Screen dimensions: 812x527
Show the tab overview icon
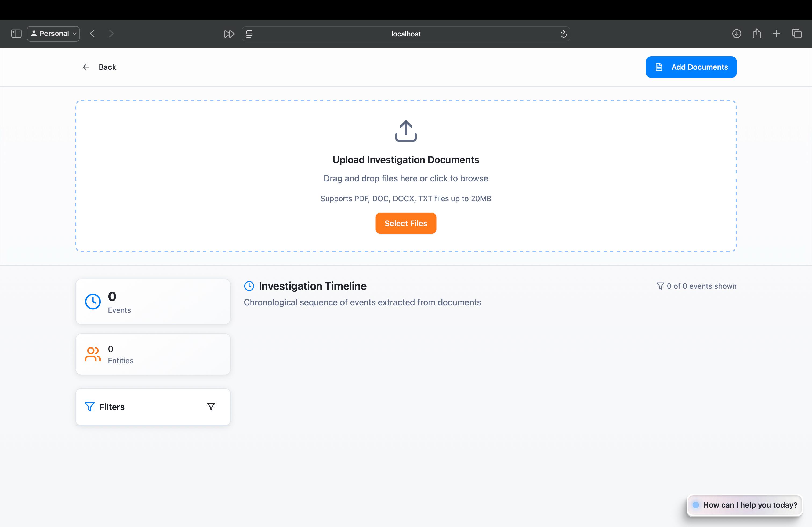coord(797,34)
